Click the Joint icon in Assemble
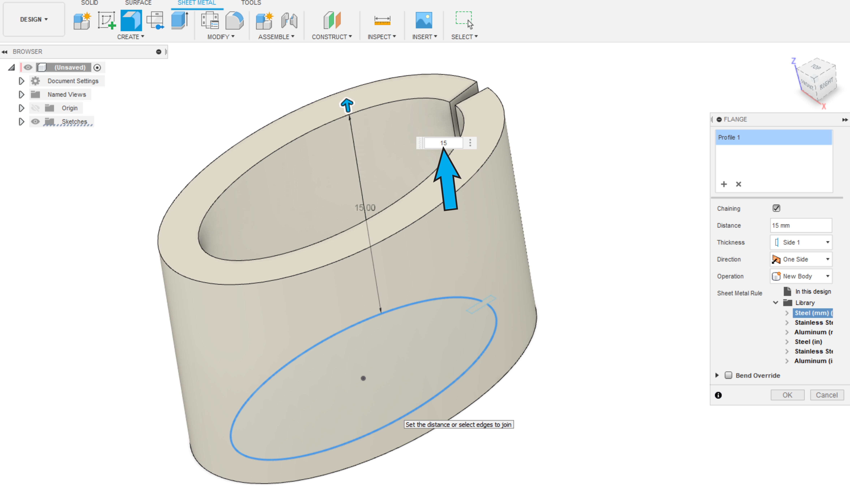The height and width of the screenshot is (504, 850). point(289,20)
